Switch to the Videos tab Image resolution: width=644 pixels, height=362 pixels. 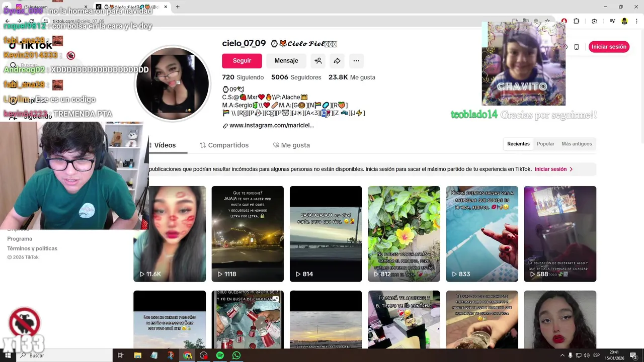165,145
